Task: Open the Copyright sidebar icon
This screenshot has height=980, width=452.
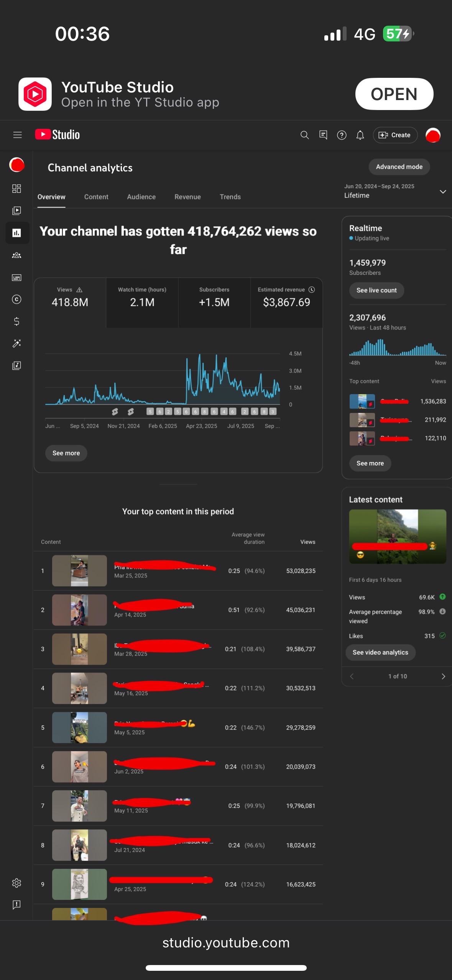Action: point(16,299)
